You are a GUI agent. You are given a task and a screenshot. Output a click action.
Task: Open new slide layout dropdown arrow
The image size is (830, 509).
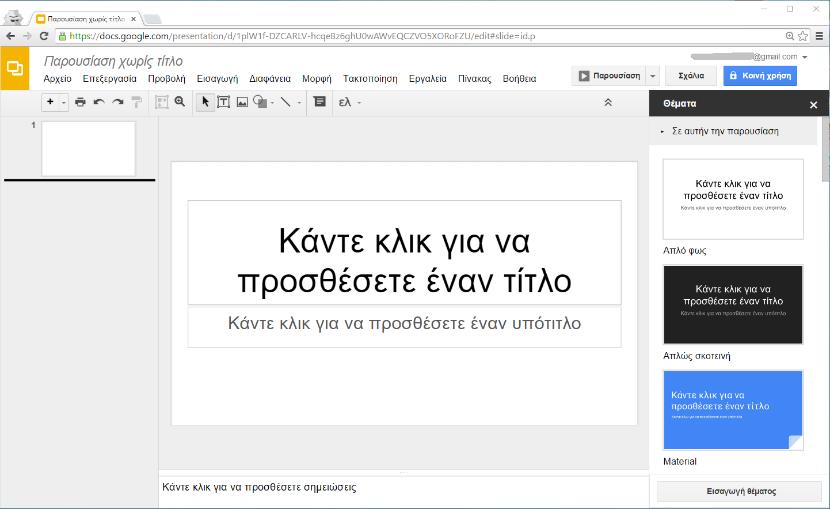64,102
